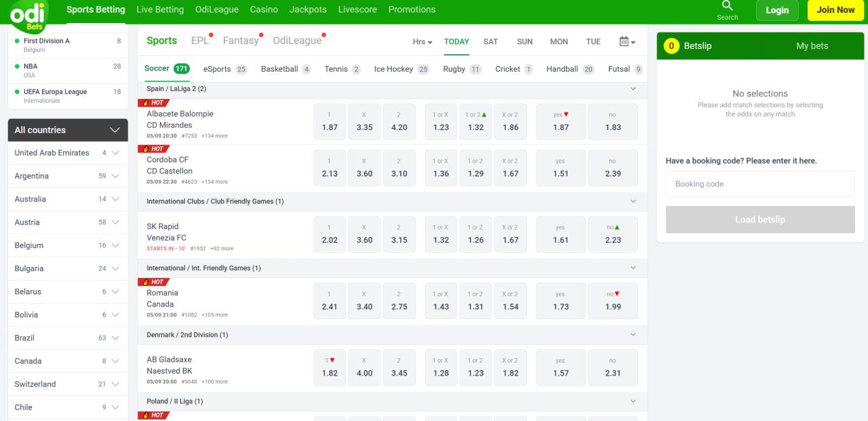868x421 pixels.
Task: Select Basketball sport filter
Action: pyautogui.click(x=285, y=69)
